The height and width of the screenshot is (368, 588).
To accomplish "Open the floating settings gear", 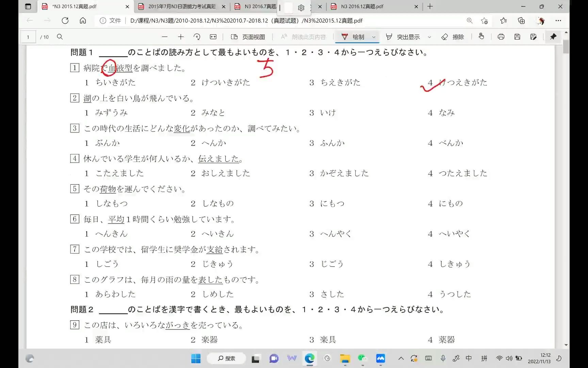I will [x=301, y=8].
